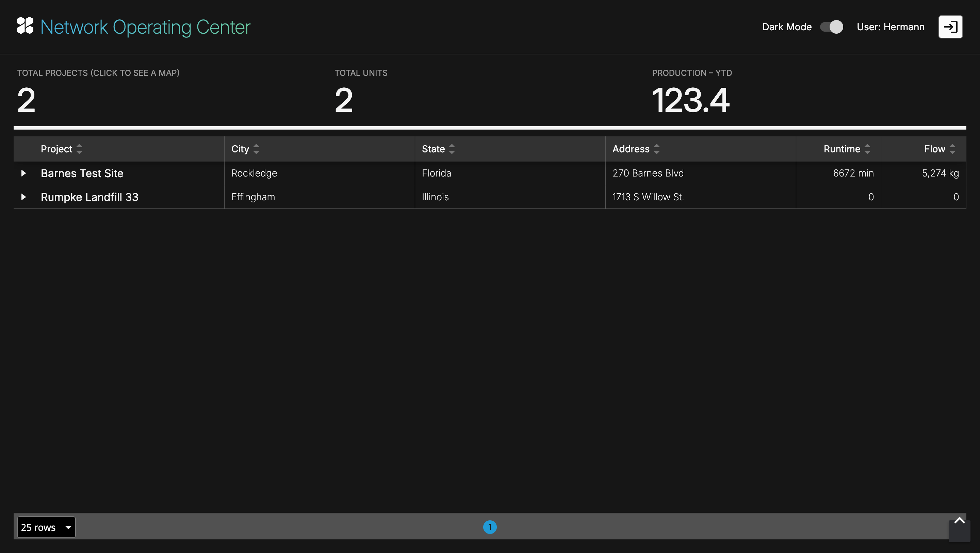Click the Network Operating Center title
This screenshot has height=553, width=980.
pos(145,27)
